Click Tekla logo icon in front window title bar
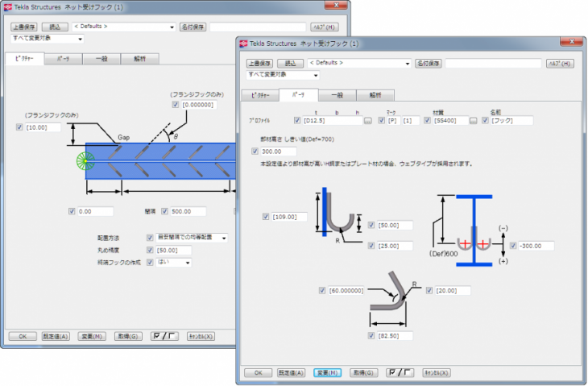Screen dimensions: 588x386 pos(243,44)
